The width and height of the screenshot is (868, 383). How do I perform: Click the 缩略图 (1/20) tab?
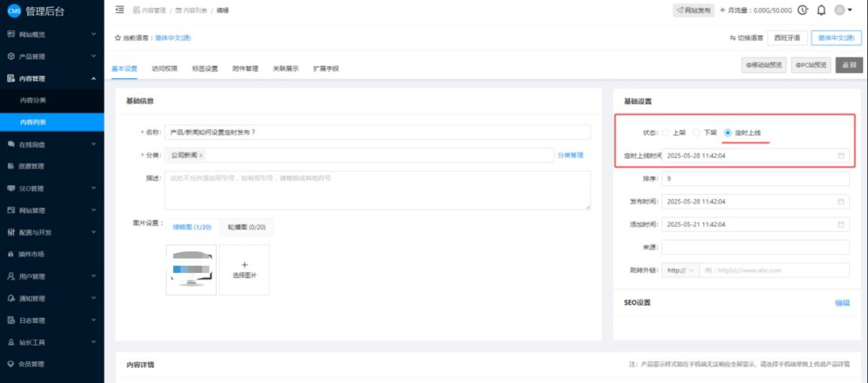[x=191, y=227]
